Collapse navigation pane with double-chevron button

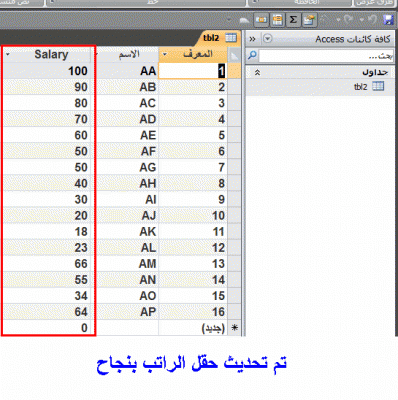click(x=253, y=39)
